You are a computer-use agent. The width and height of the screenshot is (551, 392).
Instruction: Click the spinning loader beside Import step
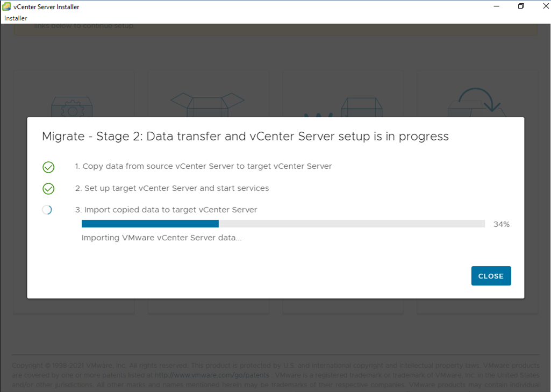click(47, 210)
